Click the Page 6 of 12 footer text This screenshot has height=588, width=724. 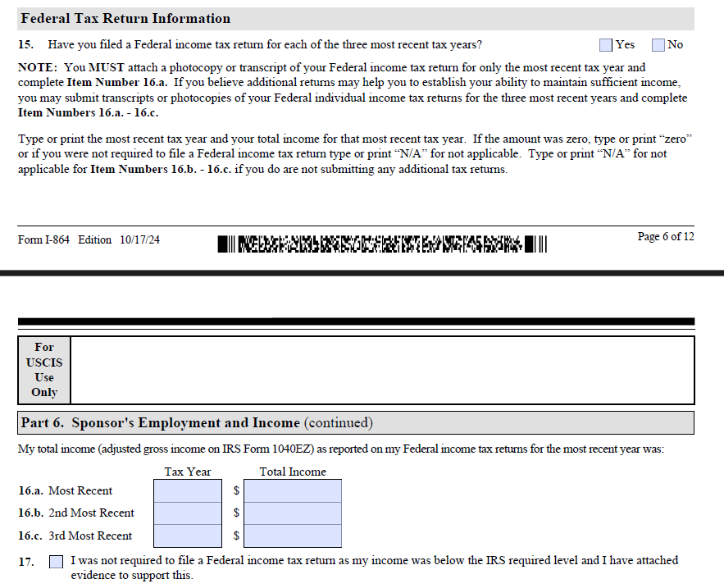[666, 236]
